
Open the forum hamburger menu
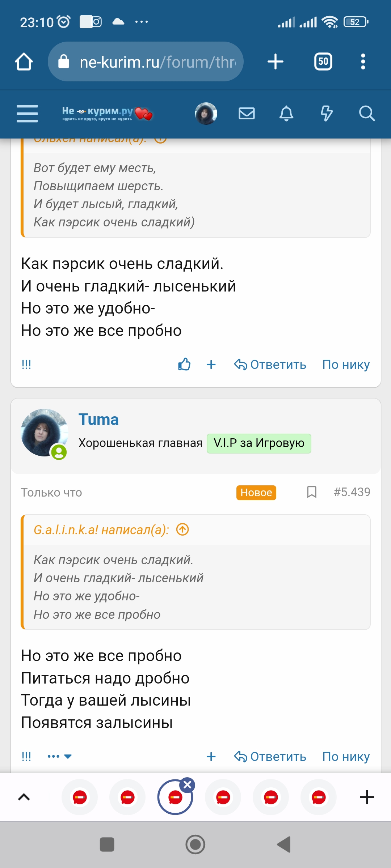pyautogui.click(x=27, y=114)
